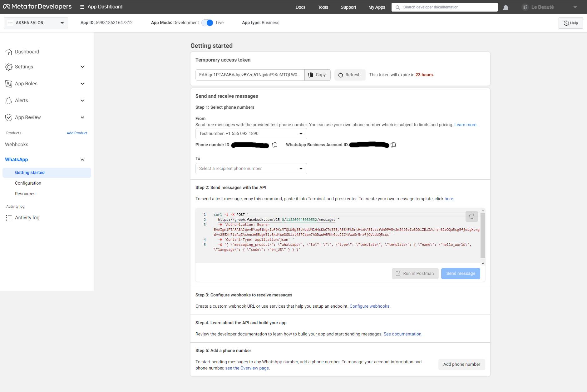Copy the curl command code snippet
Screen dimensions: 587x392
coord(472,216)
